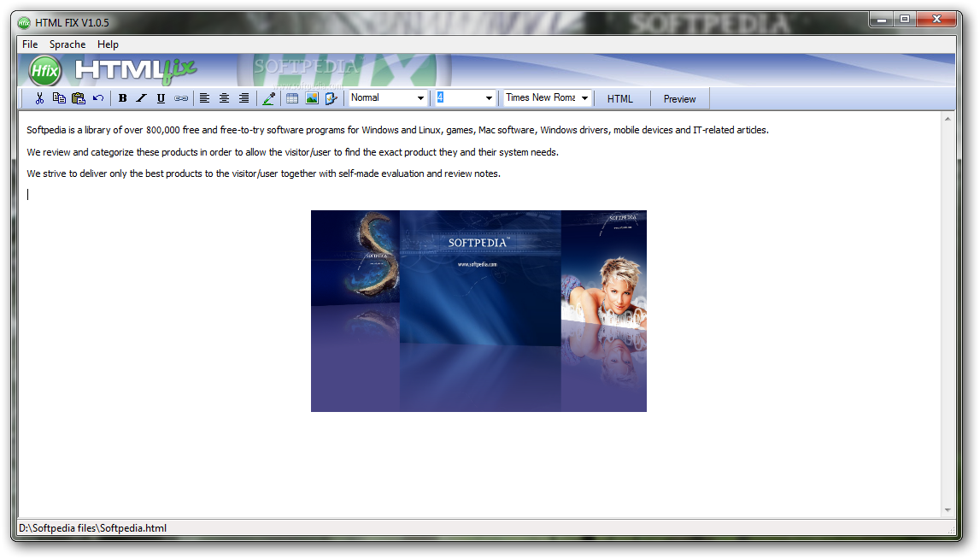Select the embedded Softpedia image
Image resolution: width=980 pixels, height=559 pixels.
tap(478, 311)
